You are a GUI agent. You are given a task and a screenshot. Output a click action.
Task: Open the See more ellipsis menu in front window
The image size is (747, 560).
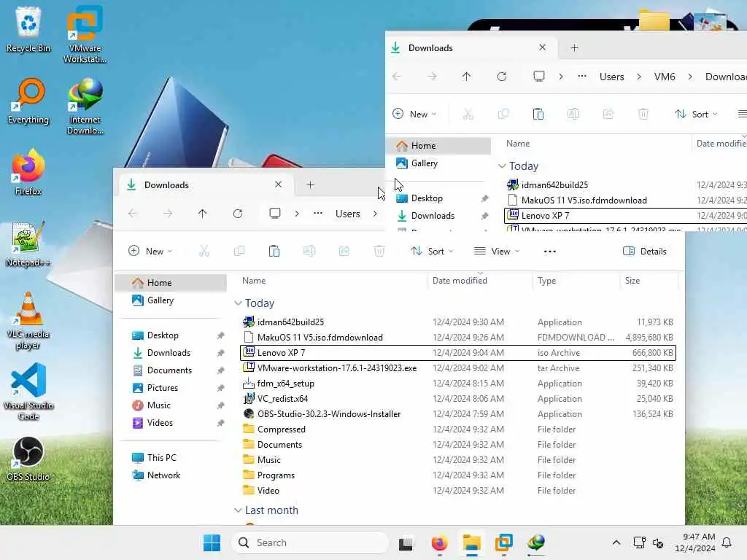pyautogui.click(x=550, y=251)
